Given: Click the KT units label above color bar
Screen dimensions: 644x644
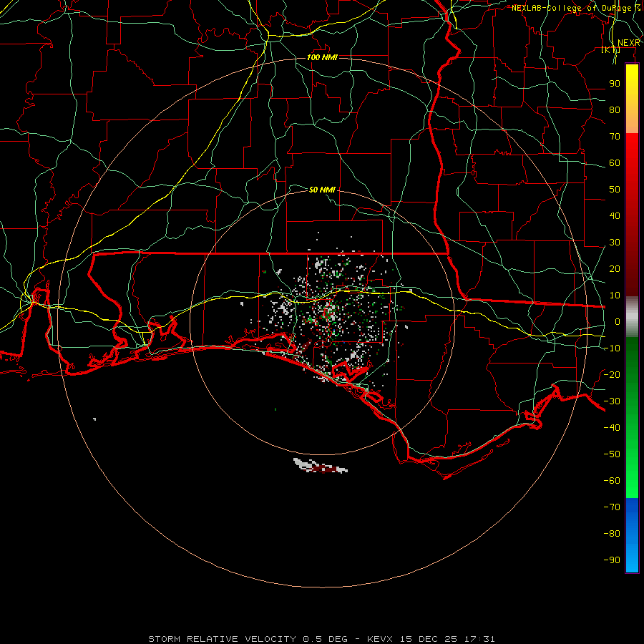Looking at the screenshot, I should coord(611,49).
